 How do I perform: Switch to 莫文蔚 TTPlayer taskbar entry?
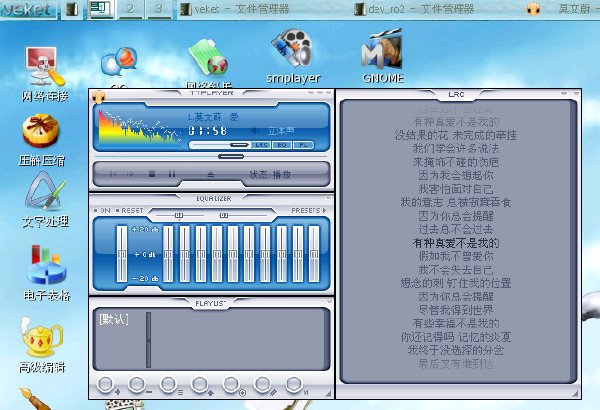(x=561, y=9)
